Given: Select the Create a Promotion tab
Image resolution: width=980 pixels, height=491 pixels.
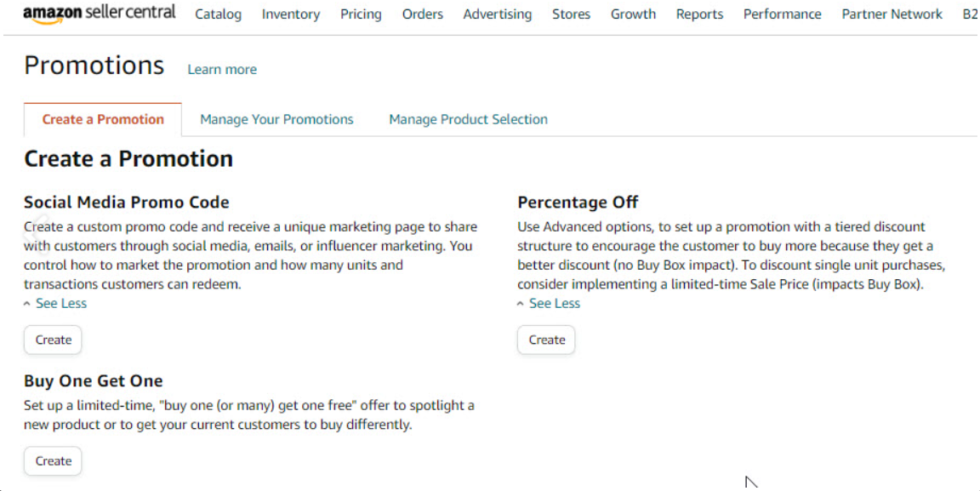Looking at the screenshot, I should click(103, 119).
